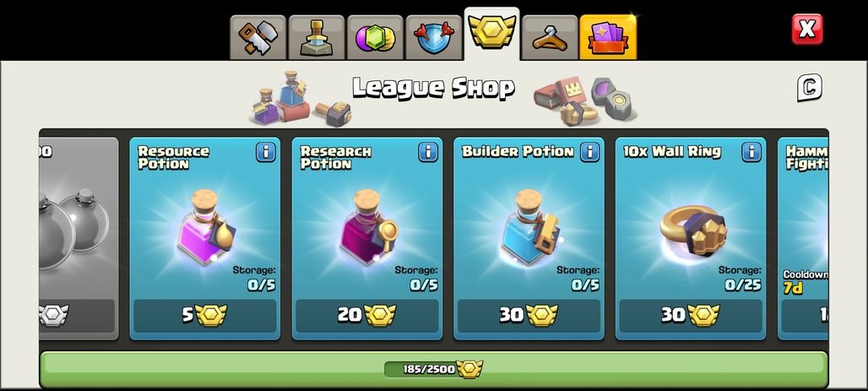Select the shield with arrows tab

point(433,38)
